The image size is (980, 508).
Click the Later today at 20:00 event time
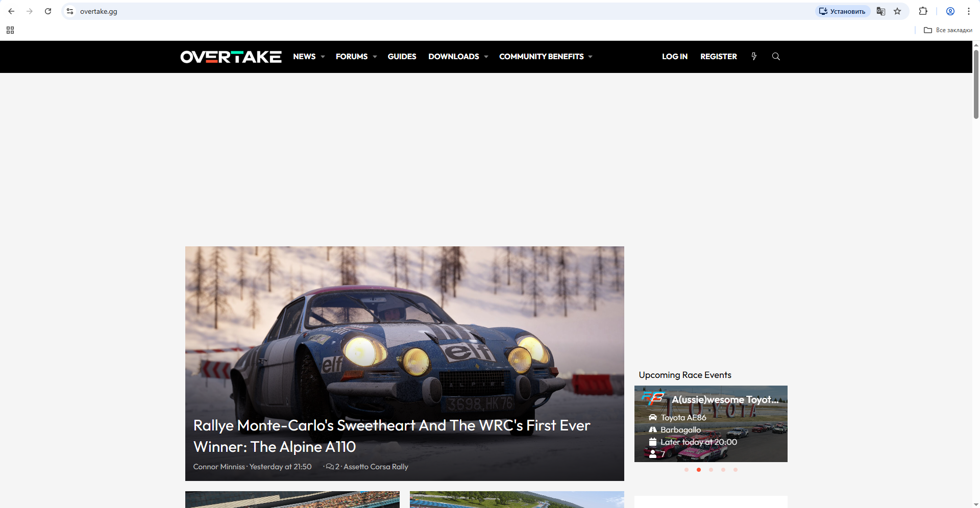coord(699,442)
